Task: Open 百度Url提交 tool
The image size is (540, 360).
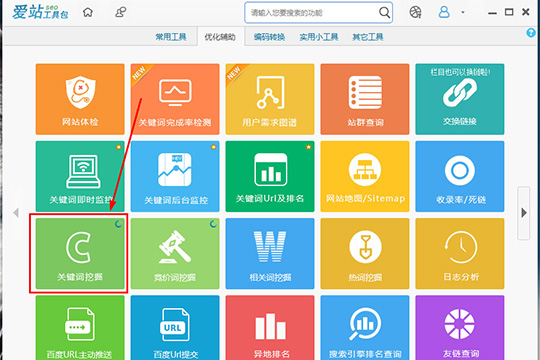Action: click(175, 328)
